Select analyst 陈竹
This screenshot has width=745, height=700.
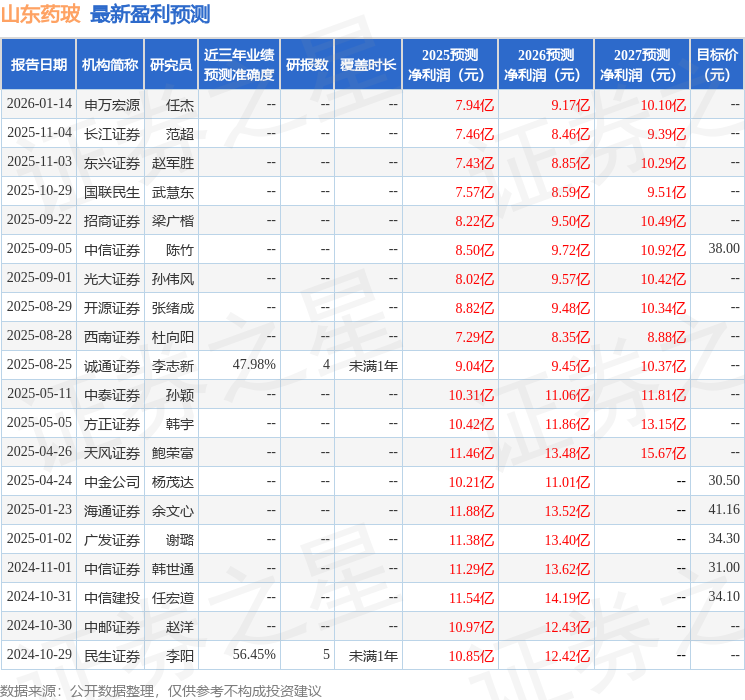coord(180,249)
